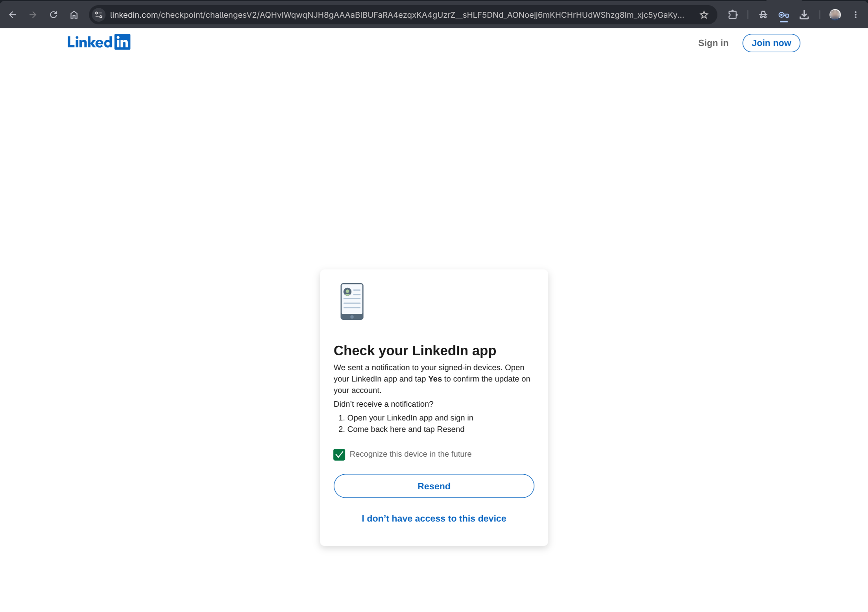Viewport: 868px width, 612px height.
Task: Open the password manager key icon
Action: coord(783,15)
